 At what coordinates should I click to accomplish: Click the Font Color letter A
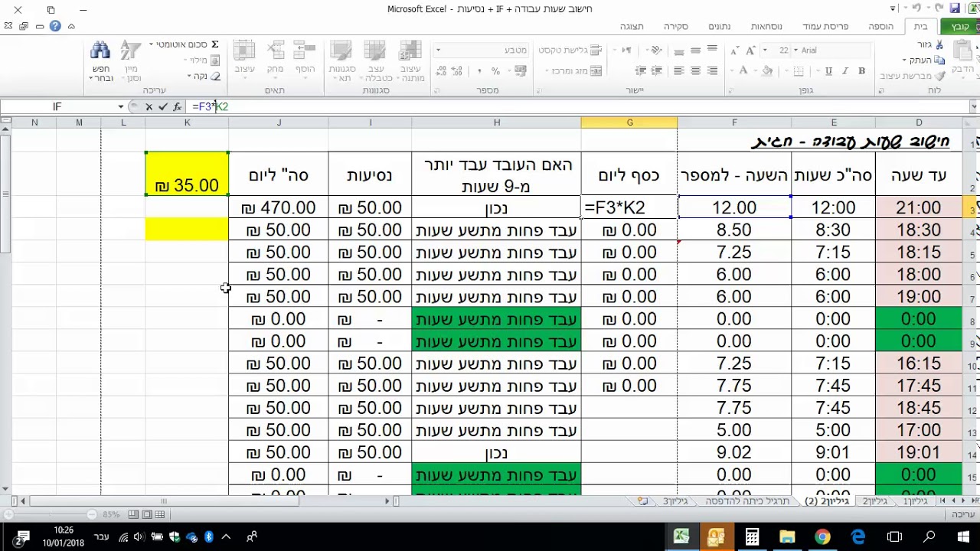[743, 70]
